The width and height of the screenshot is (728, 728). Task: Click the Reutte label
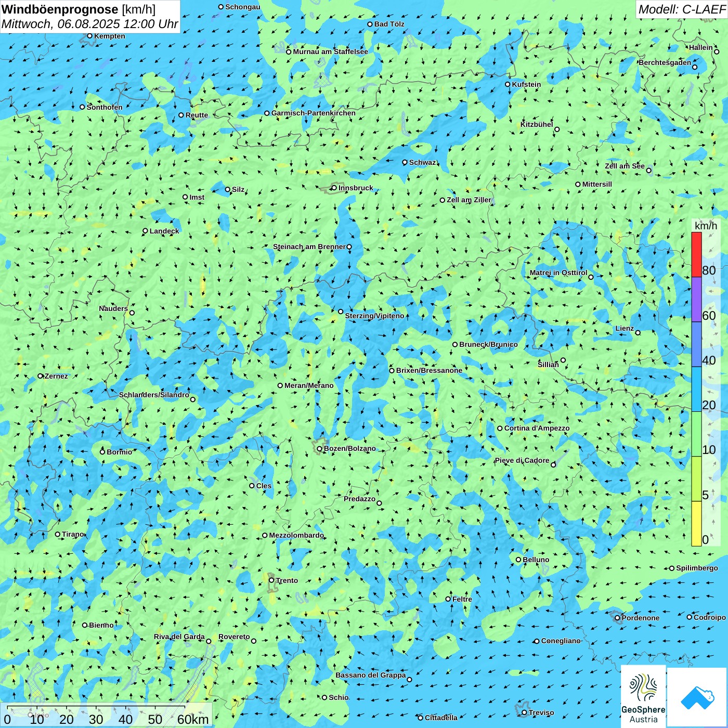coord(197,115)
